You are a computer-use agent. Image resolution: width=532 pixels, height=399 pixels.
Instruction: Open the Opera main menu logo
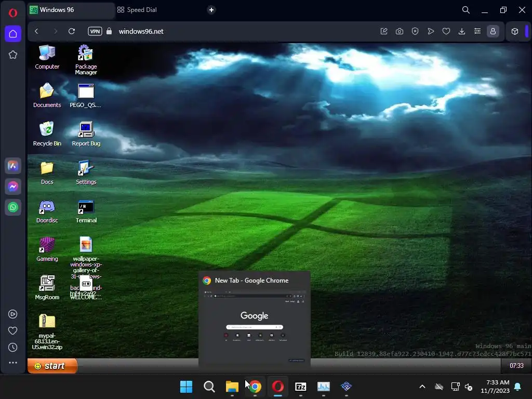tap(13, 13)
